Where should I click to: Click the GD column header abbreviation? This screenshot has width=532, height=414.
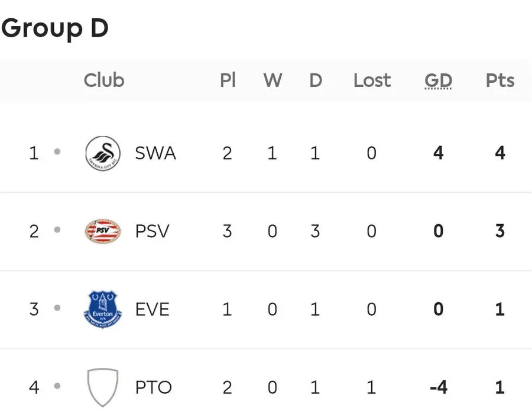click(x=438, y=80)
